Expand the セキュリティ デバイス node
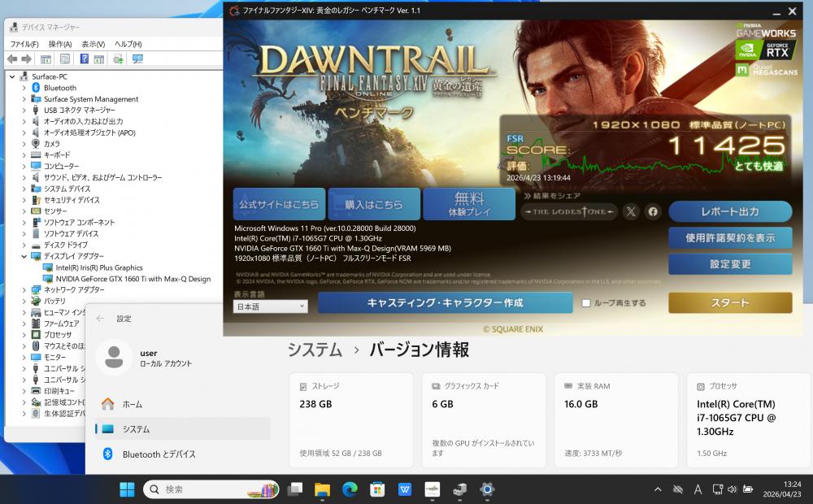 (x=24, y=200)
